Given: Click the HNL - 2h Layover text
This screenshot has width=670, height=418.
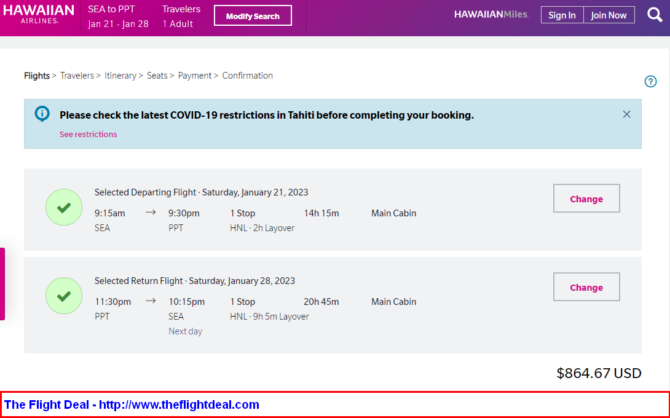Looking at the screenshot, I should [x=262, y=228].
